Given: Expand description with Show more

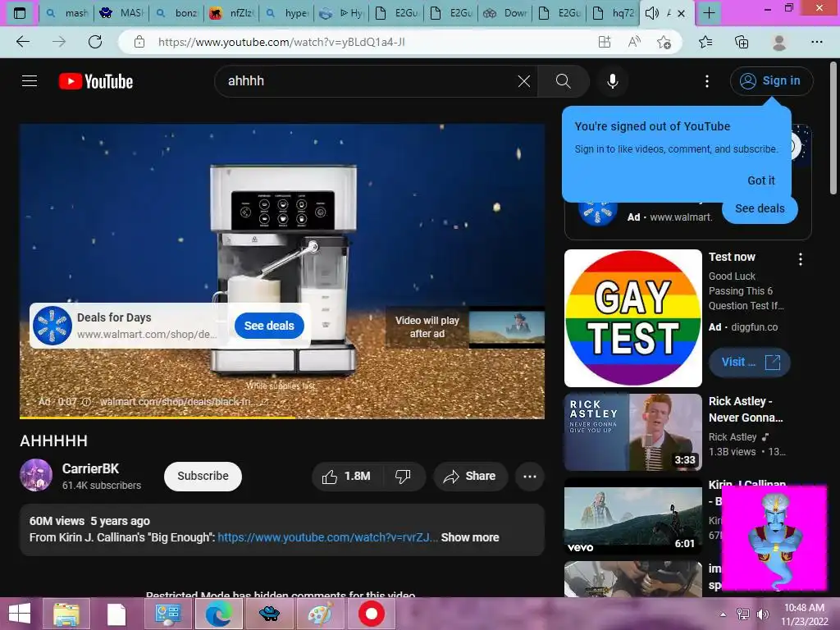Looking at the screenshot, I should point(470,537).
